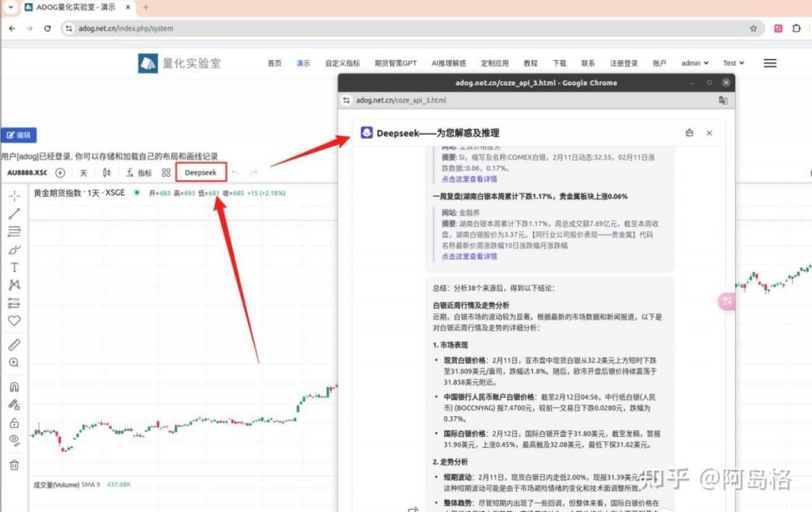Open the admin dropdown menu
The image size is (812, 512).
694,63
